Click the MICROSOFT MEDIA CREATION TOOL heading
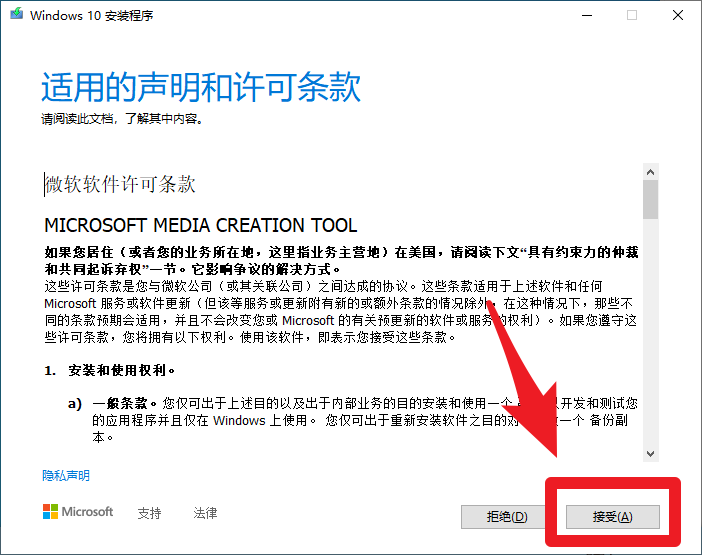Viewport: 702px width, 555px height. (x=201, y=225)
